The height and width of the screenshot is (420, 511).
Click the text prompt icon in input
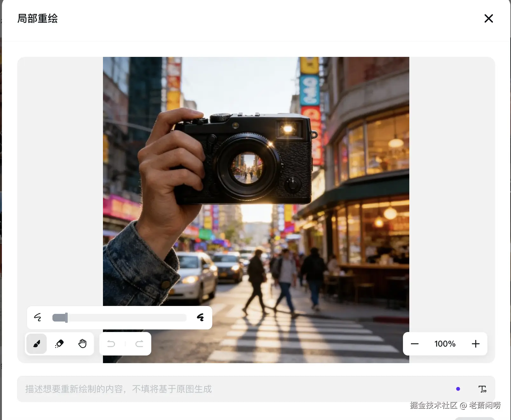click(482, 389)
